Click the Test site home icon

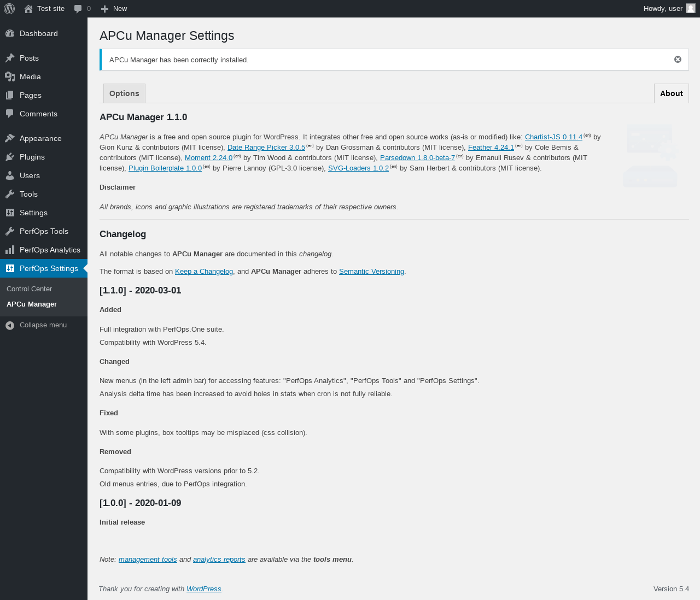point(28,9)
